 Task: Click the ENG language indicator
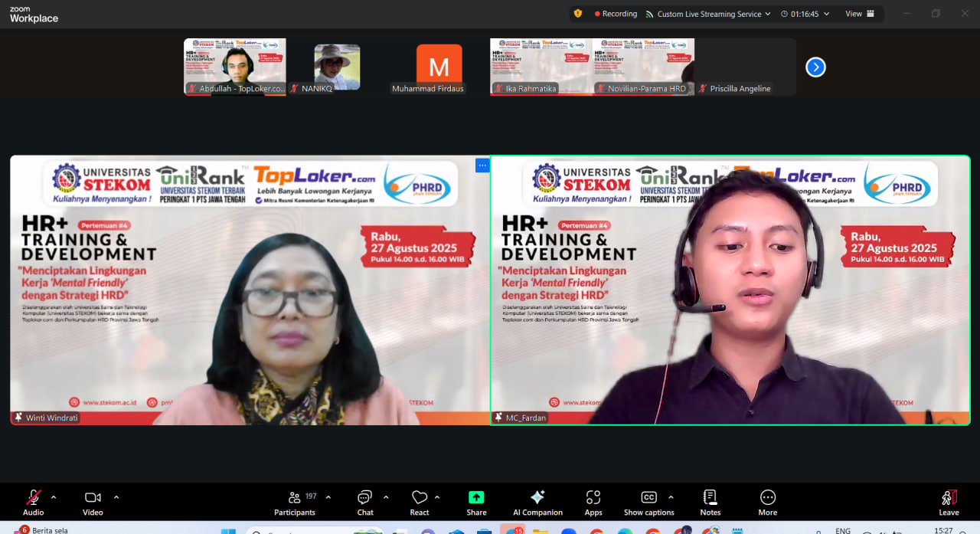point(842,530)
